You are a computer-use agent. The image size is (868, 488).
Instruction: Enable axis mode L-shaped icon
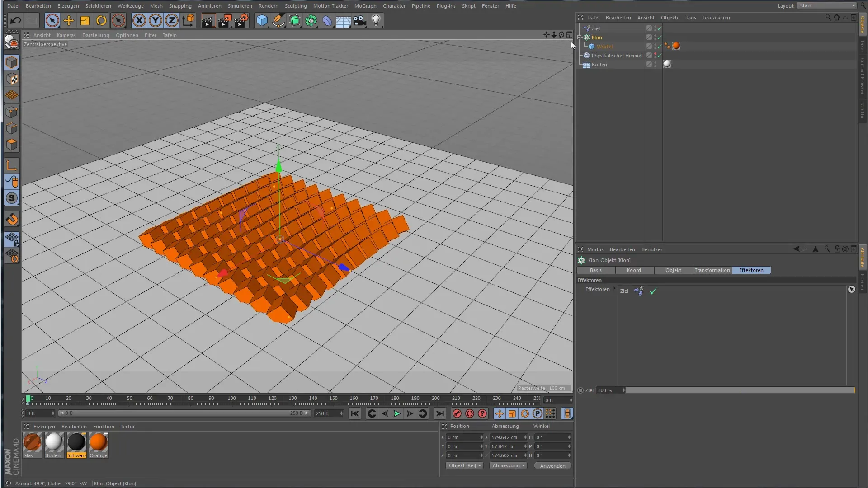click(x=12, y=165)
